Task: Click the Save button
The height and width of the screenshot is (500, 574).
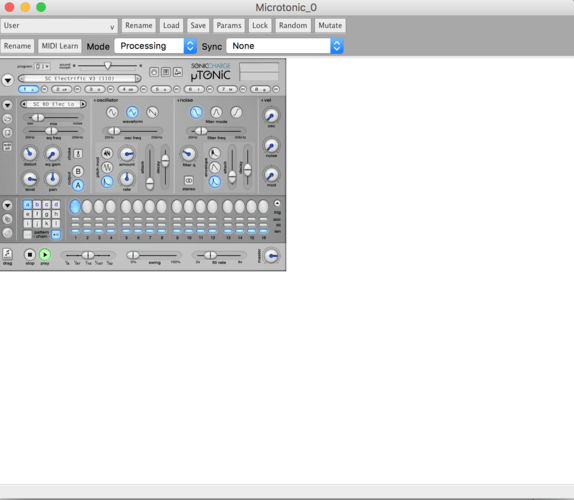Action: tap(198, 26)
